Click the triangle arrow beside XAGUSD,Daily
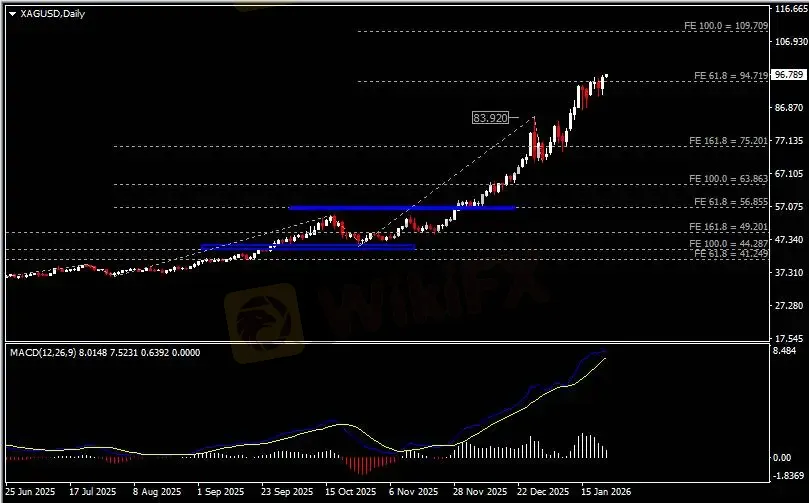This screenshot has height=503, width=809. tap(12, 14)
